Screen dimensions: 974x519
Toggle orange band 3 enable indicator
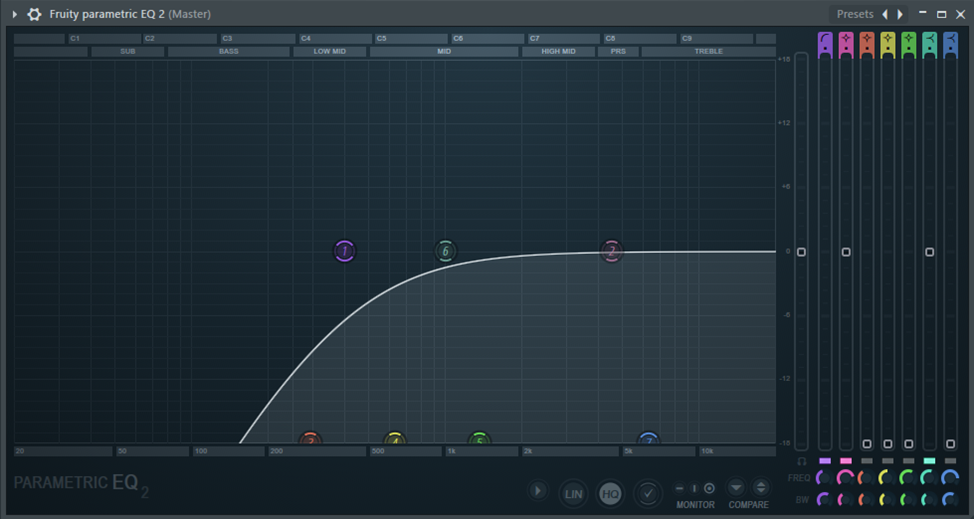pyautogui.click(x=867, y=461)
